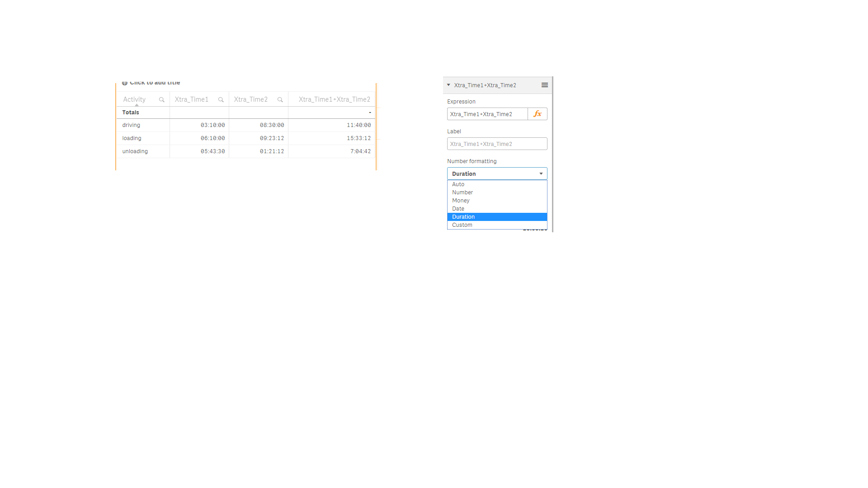
Task: Pick Custom formatting option
Action: click(x=462, y=225)
